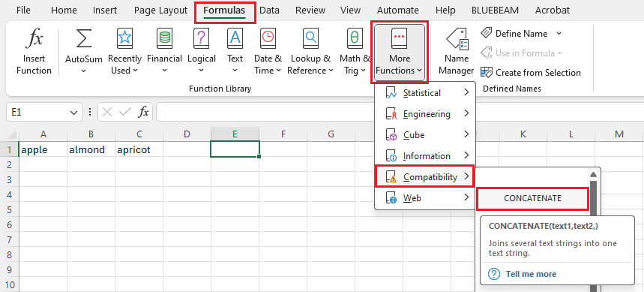Click the AutoSum sigma icon
Screen dimensions: 644x292
[84, 39]
